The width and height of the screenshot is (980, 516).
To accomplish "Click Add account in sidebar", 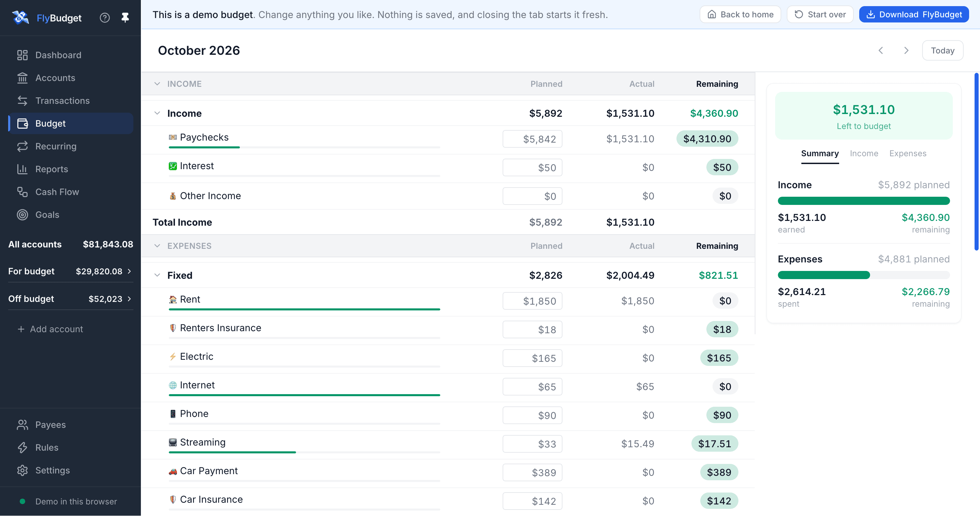I will coord(50,329).
